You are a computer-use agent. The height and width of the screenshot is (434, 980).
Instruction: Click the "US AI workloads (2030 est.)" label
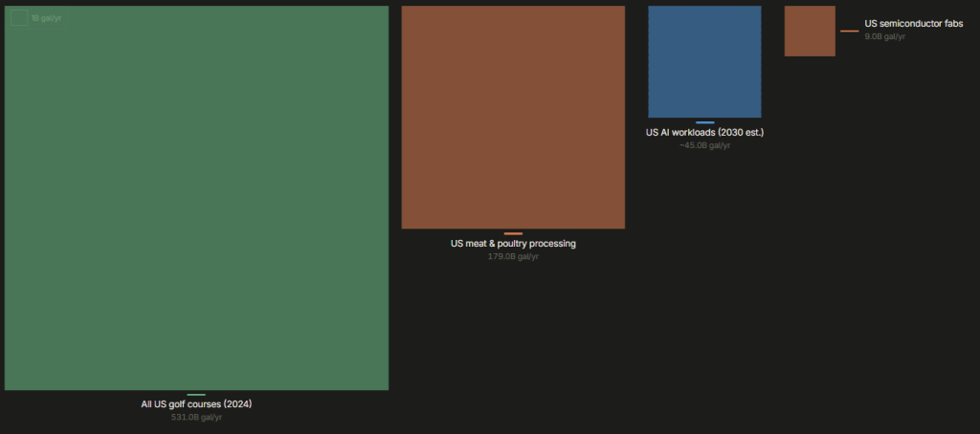[x=704, y=133]
